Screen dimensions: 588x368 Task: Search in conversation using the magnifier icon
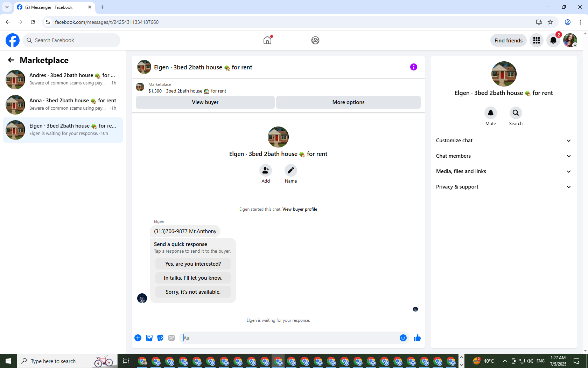pyautogui.click(x=516, y=113)
